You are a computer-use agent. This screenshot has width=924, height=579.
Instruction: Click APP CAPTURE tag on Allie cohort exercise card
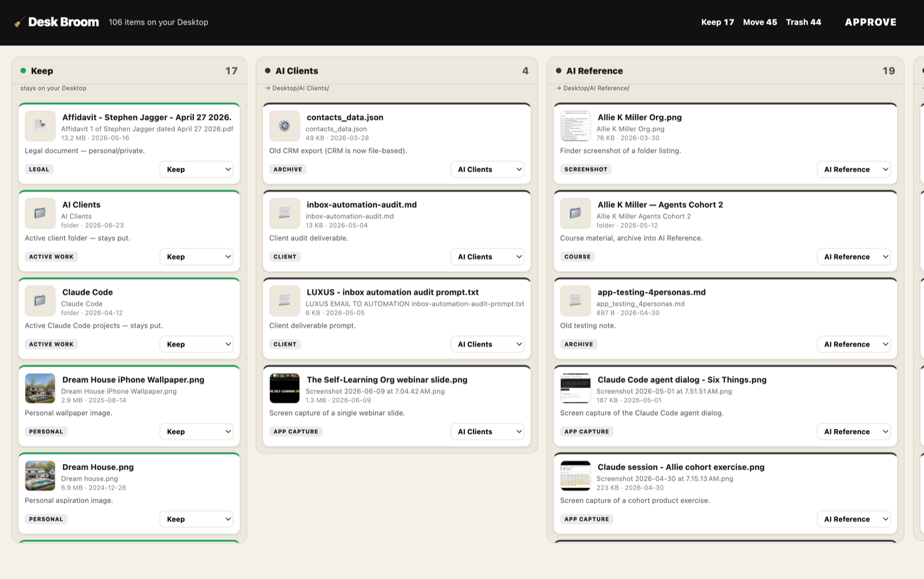(x=587, y=519)
